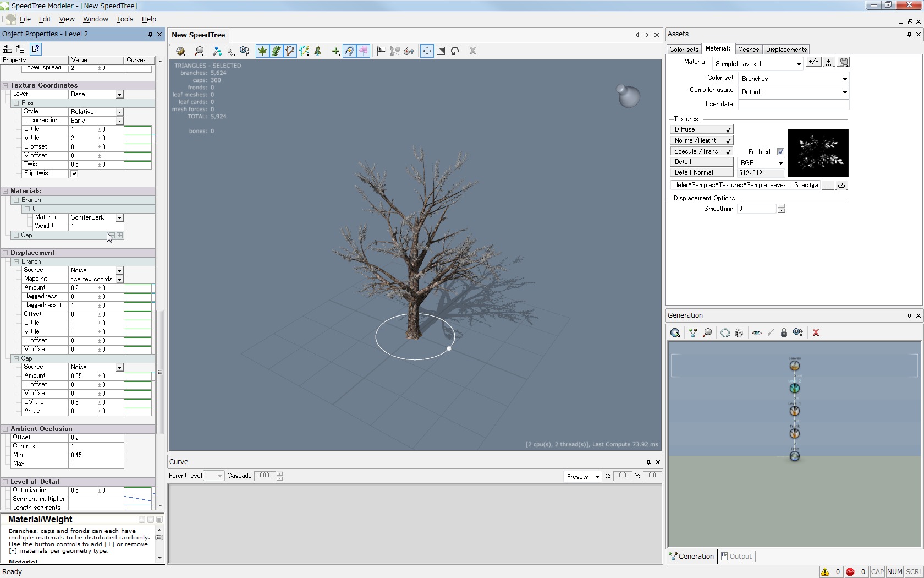Viewport: 924px width, 578px height.
Task: Click the specular texture preview thumbnail
Action: click(818, 153)
